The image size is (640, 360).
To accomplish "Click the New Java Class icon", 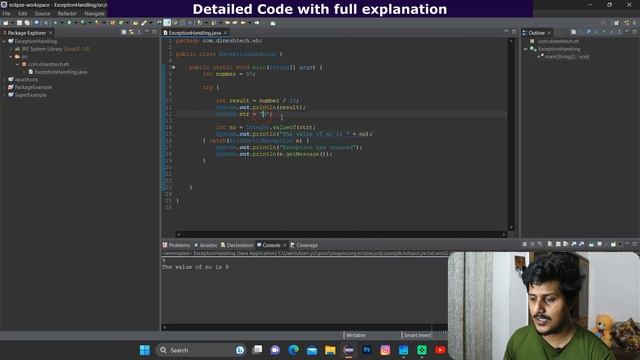I will click(120, 23).
